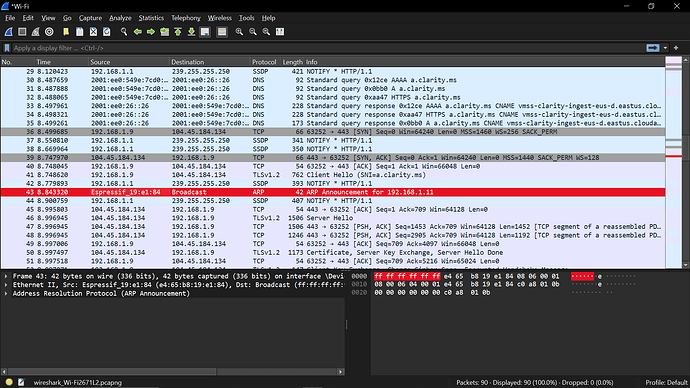Open the Statistics menu
Viewport: 690px width, 388px height.
[151, 18]
